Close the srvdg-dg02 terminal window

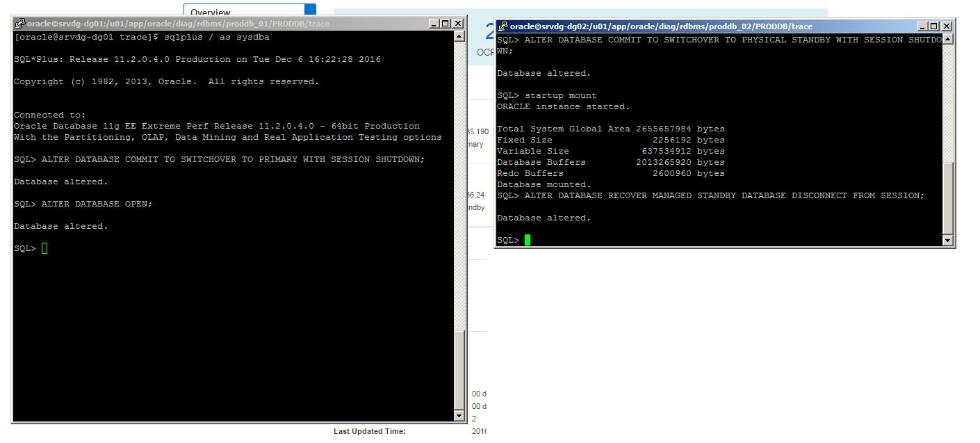click(x=947, y=26)
